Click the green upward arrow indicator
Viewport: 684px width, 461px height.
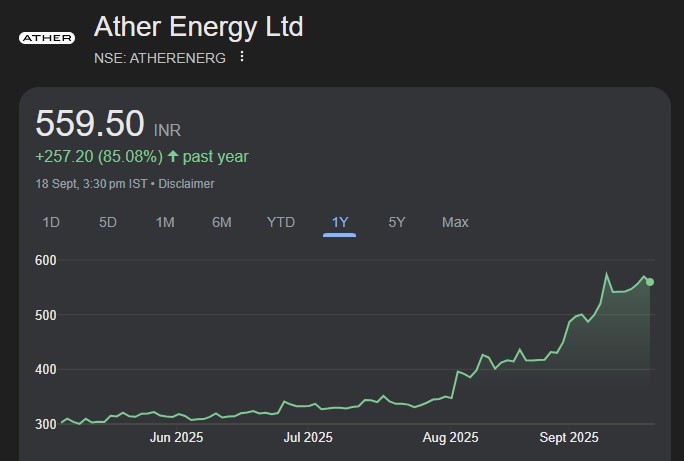click(x=173, y=157)
